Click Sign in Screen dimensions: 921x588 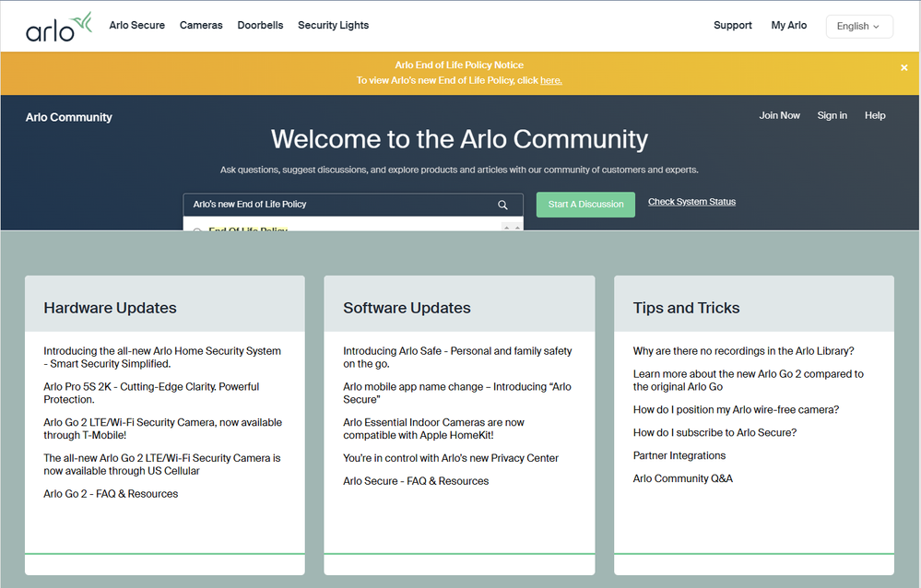(832, 116)
